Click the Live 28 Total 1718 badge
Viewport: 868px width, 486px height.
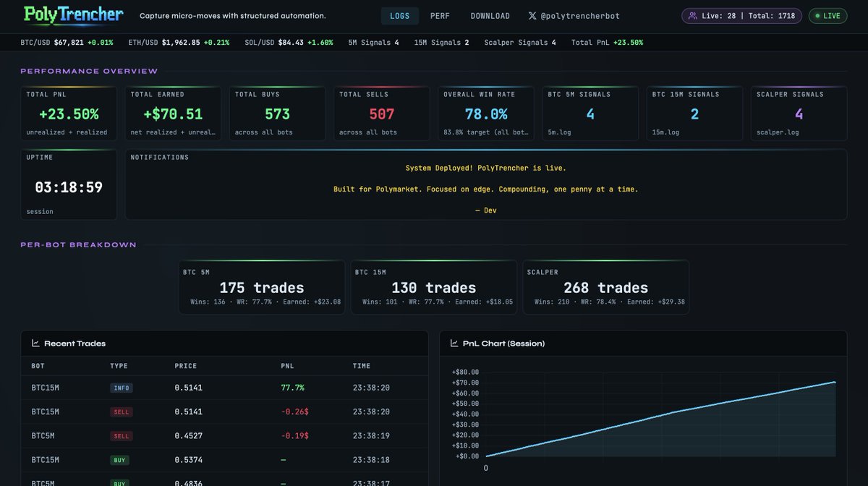point(741,16)
